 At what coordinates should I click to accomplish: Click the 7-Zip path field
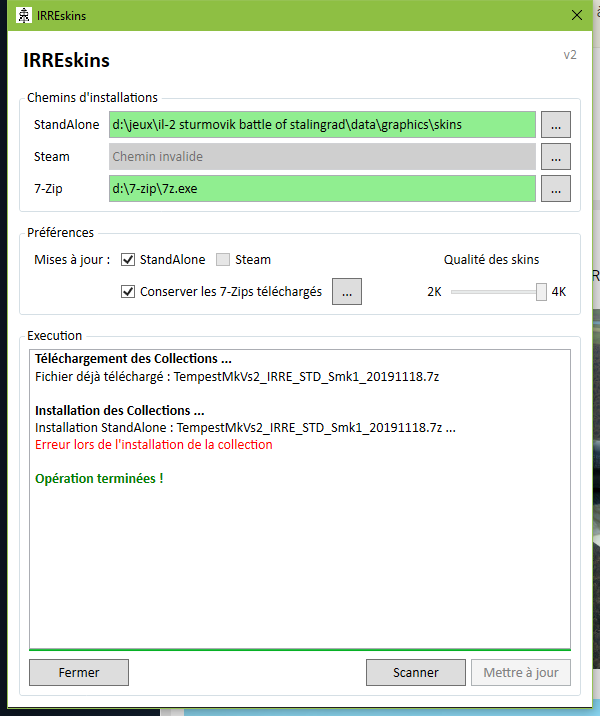pos(322,189)
